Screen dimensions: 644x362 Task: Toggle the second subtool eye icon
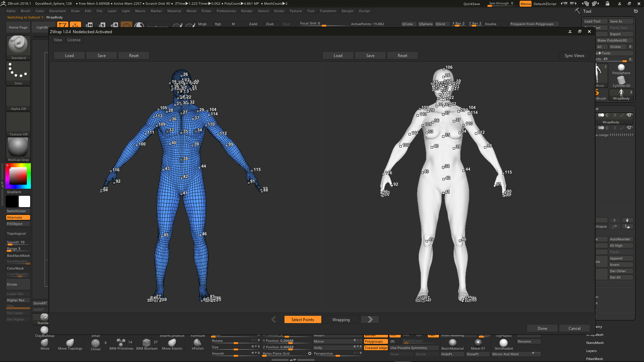(630, 128)
